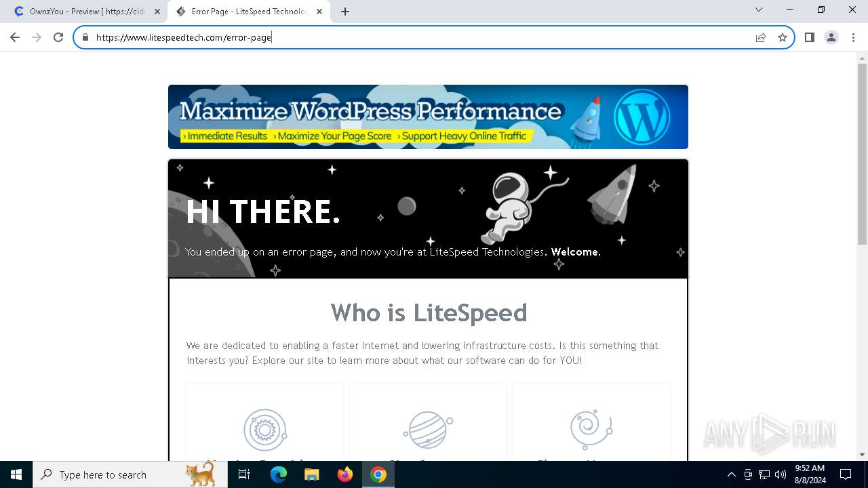This screenshot has height=488, width=868.
Task: Share this page using share icon
Action: 761,37
